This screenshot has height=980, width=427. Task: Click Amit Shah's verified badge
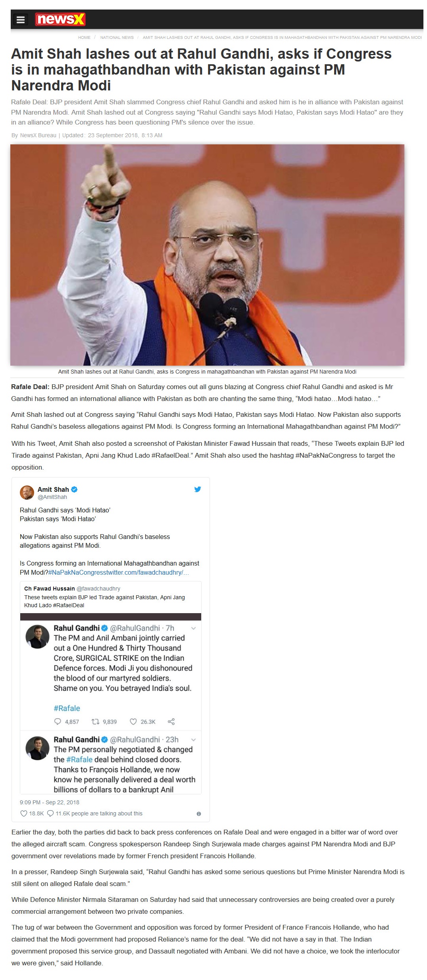74,489
